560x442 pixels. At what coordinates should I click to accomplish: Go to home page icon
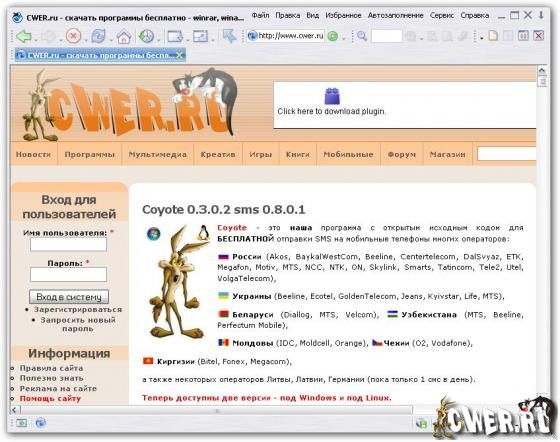(124, 36)
